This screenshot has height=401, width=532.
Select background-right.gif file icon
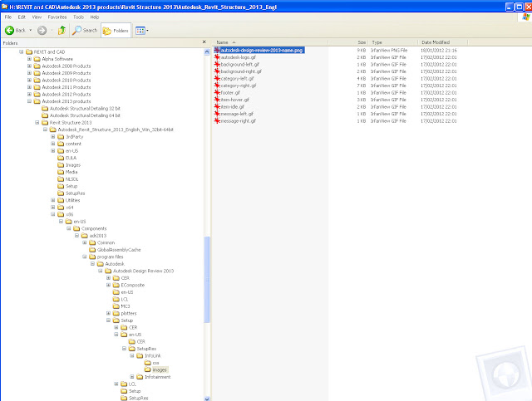217,71
